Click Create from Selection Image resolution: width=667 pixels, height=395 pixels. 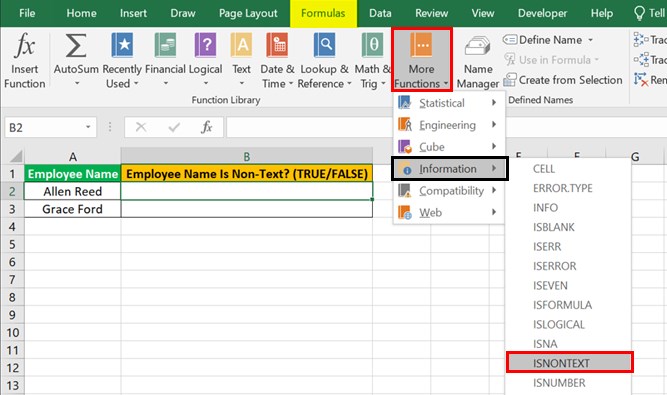coord(563,80)
